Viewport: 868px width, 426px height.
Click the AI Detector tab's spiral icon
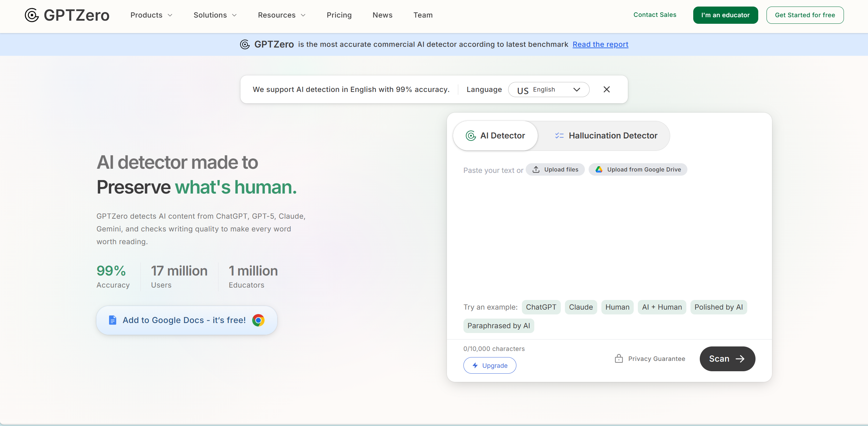(471, 136)
